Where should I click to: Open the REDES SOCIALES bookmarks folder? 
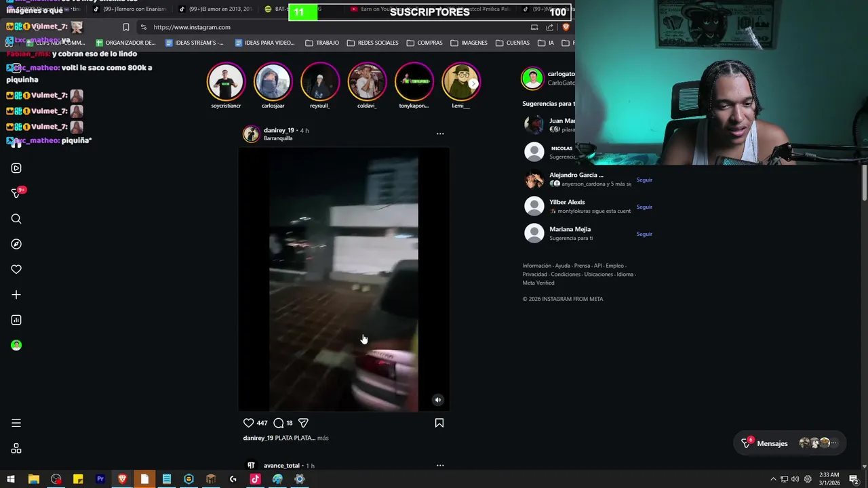pos(372,43)
